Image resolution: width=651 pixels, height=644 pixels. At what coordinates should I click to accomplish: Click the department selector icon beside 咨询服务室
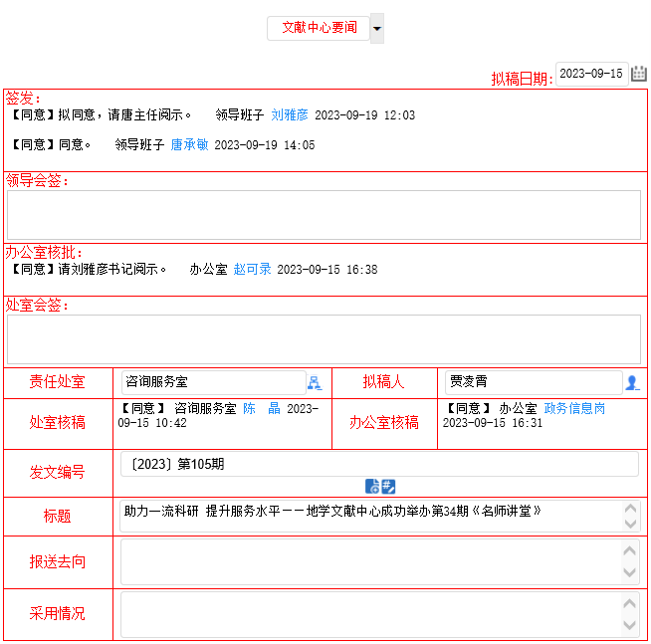(315, 383)
